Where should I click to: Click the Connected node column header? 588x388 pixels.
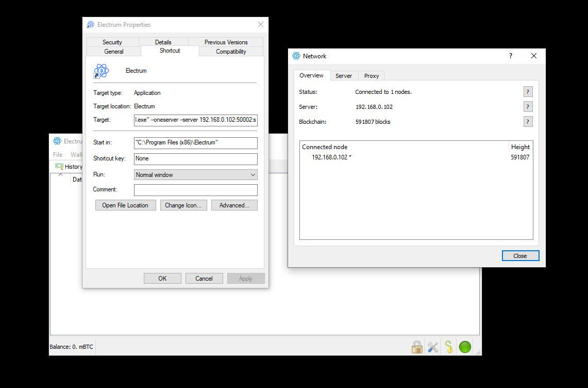point(404,147)
